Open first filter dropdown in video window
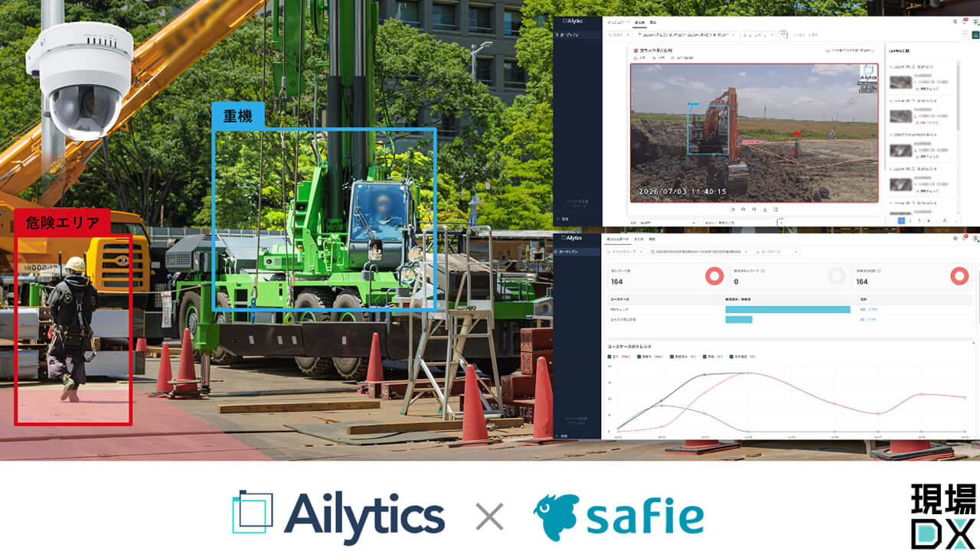This screenshot has height=551, width=980. point(619,34)
